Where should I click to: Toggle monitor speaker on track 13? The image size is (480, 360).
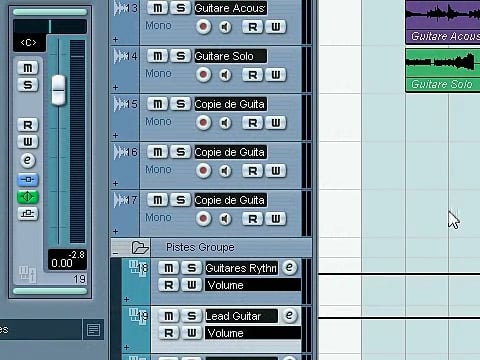point(225,27)
